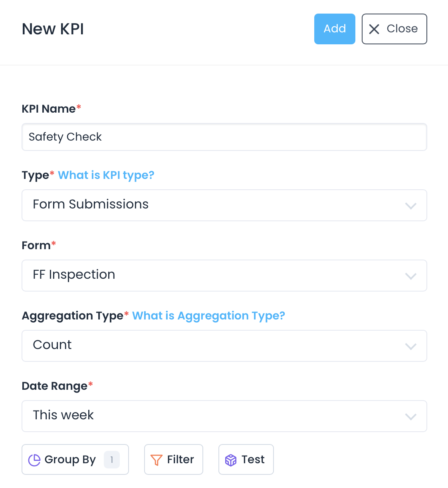Click the pie chart Group By icon
The height and width of the screenshot is (488, 448).
(34, 460)
